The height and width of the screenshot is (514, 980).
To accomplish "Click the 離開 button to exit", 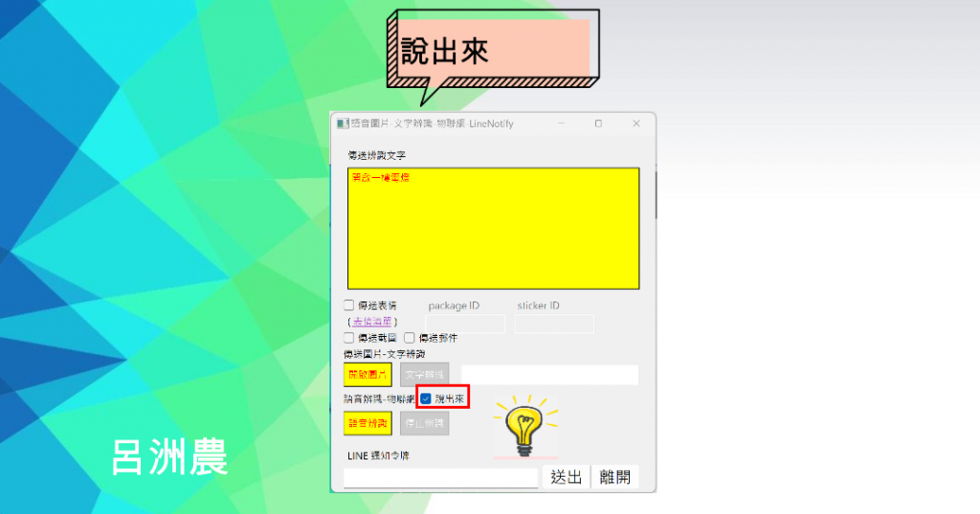I will pyautogui.click(x=615, y=477).
